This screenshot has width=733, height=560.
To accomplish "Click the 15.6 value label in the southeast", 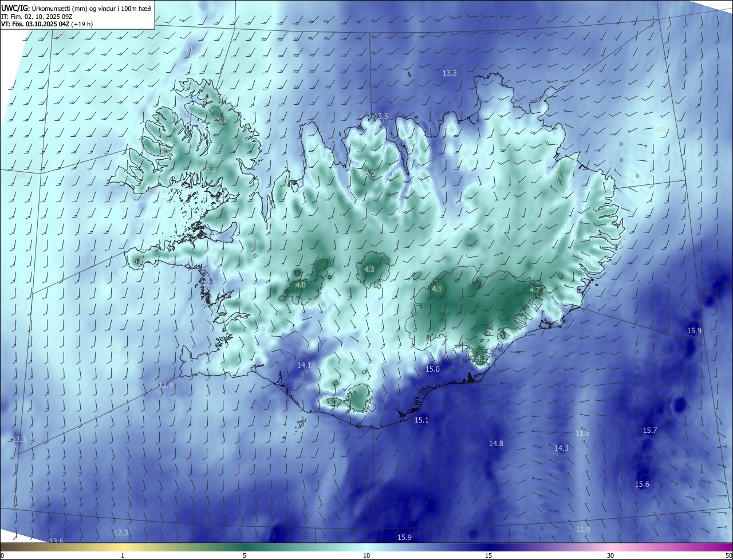I will (x=643, y=484).
